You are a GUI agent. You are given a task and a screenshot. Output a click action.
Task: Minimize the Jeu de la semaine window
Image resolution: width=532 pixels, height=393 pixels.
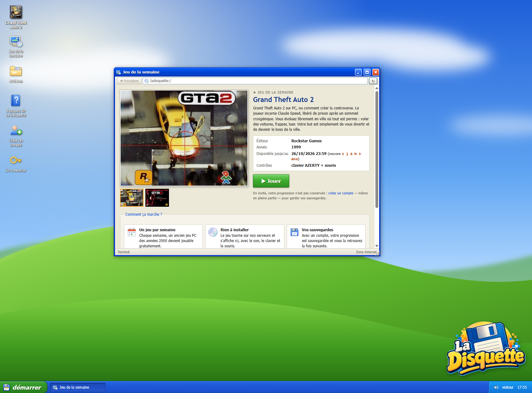pos(358,72)
